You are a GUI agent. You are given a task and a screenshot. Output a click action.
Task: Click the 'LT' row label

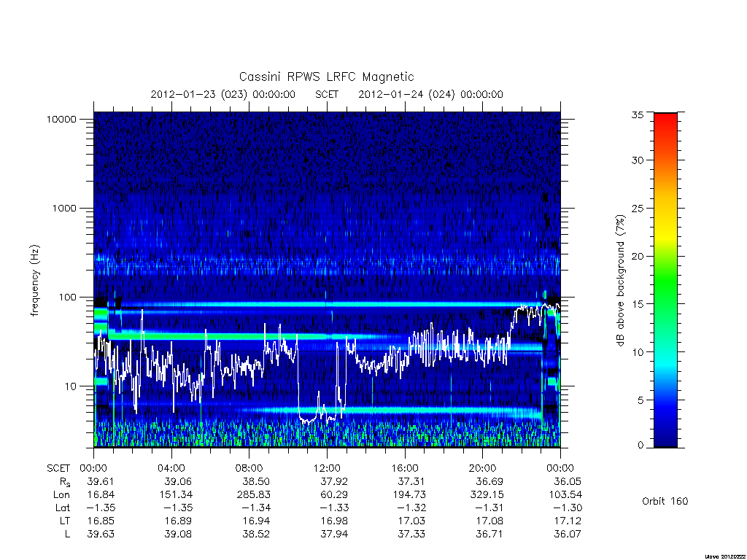[65, 521]
